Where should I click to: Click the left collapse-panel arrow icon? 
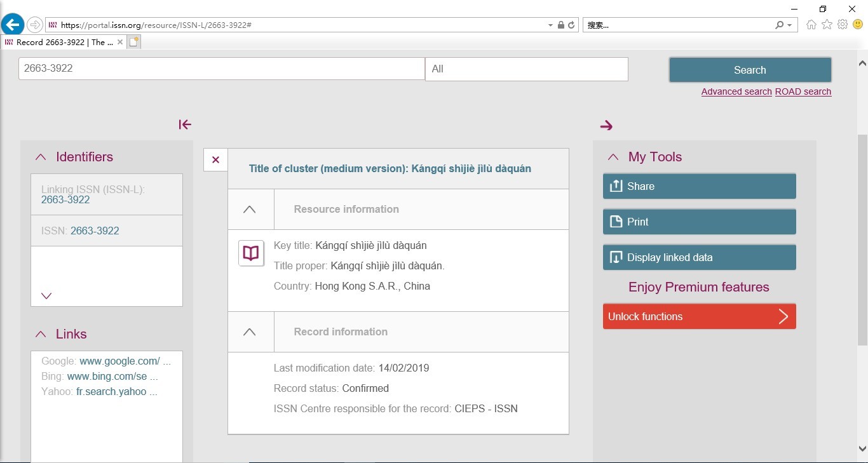coord(185,124)
